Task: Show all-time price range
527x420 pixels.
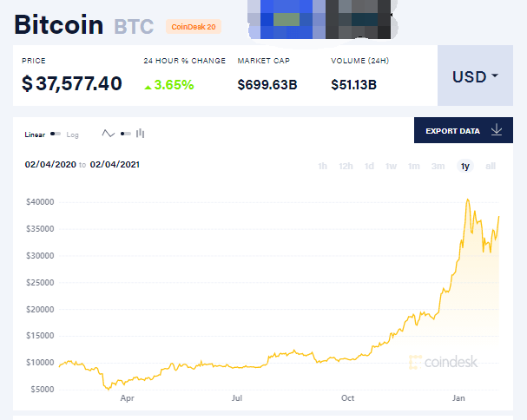Action: tap(491, 166)
